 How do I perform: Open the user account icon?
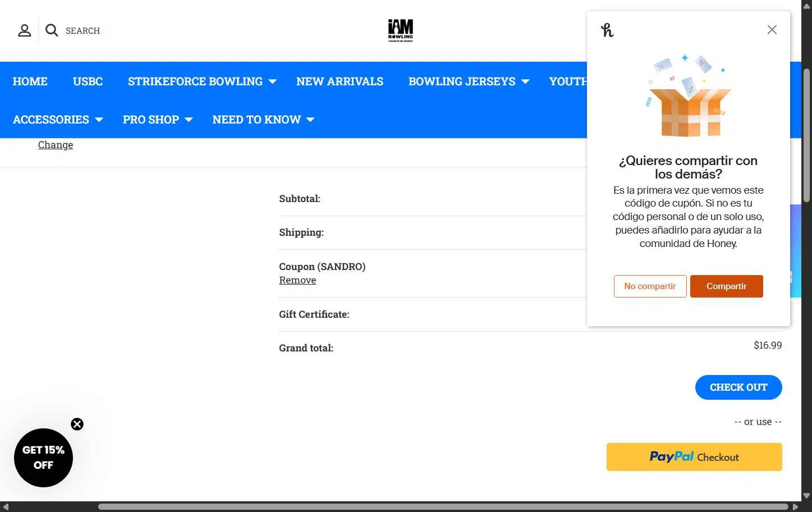pos(25,30)
